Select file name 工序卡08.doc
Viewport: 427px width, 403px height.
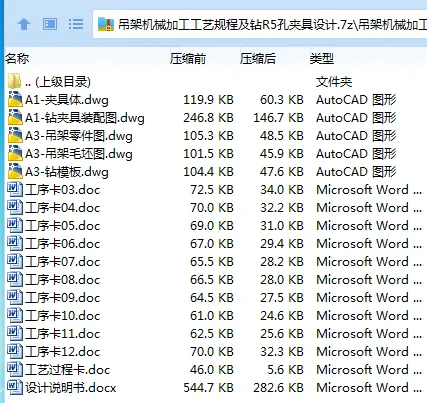click(62, 280)
